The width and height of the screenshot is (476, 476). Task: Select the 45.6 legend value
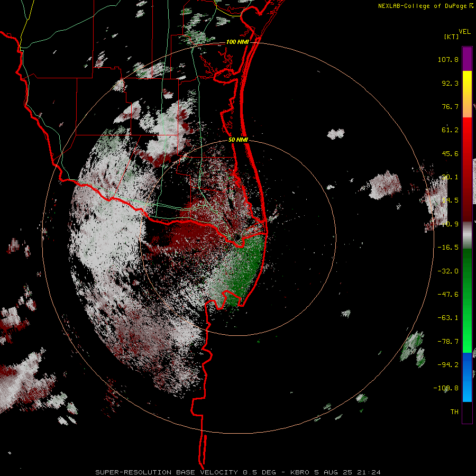tap(450, 153)
